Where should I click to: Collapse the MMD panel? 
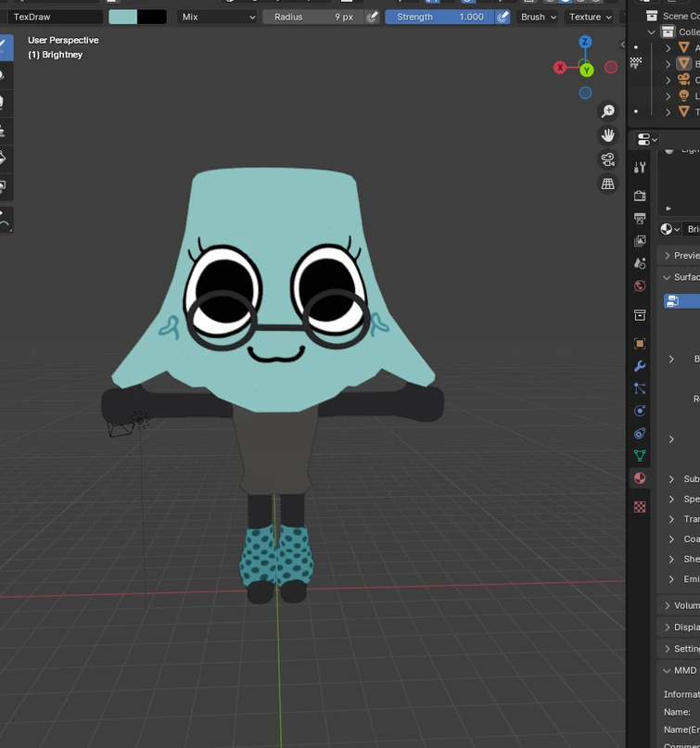[684, 670]
